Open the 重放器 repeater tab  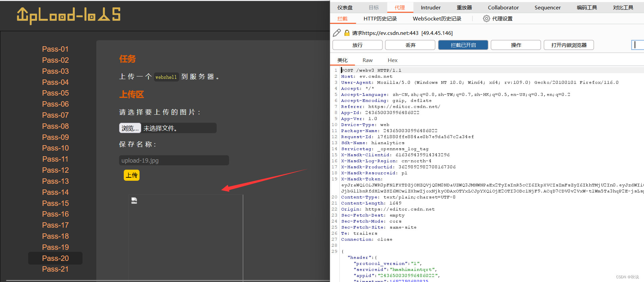[x=464, y=7]
